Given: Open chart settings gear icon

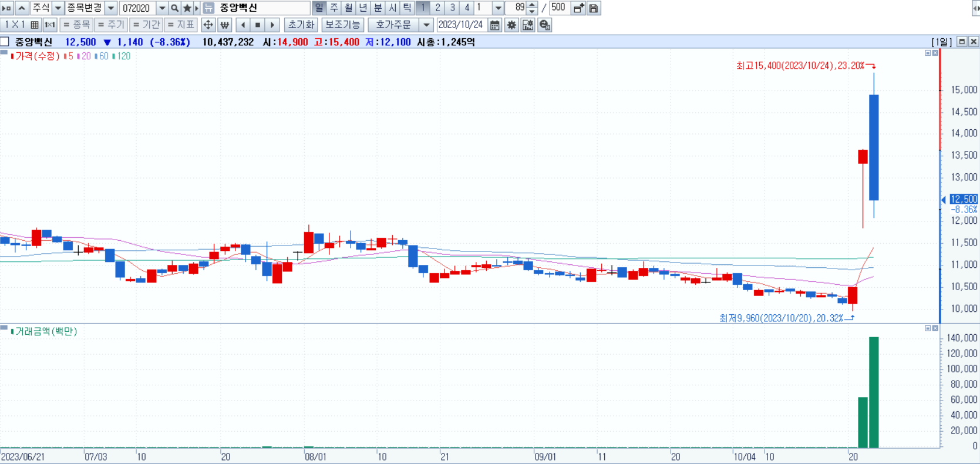Looking at the screenshot, I should pyautogui.click(x=511, y=25).
